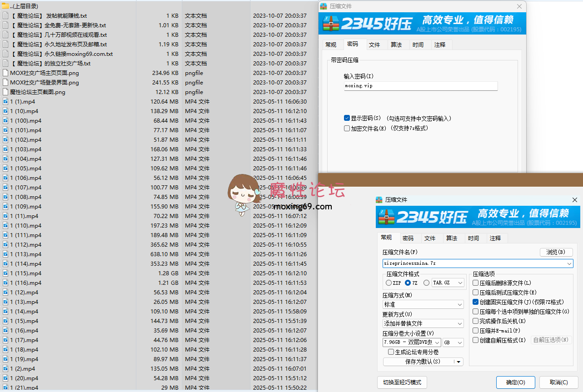Switch to the 算法 tab in lower dialog
Screen dimensions: 583x392
452,238
